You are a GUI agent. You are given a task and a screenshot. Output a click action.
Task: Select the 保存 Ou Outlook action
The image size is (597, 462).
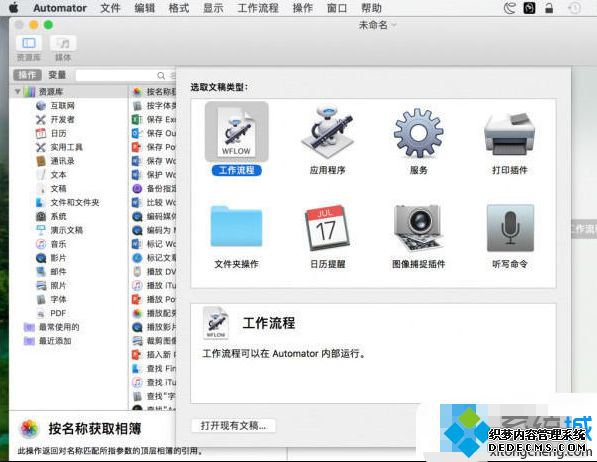(153, 133)
